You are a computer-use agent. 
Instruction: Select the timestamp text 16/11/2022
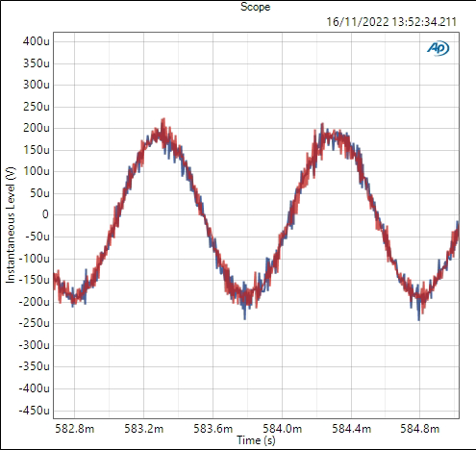[x=358, y=22]
